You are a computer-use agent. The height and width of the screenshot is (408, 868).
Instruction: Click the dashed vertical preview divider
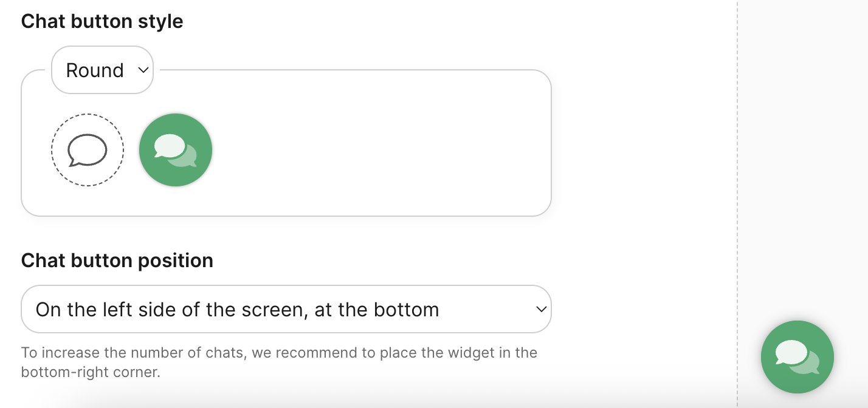[737, 182]
